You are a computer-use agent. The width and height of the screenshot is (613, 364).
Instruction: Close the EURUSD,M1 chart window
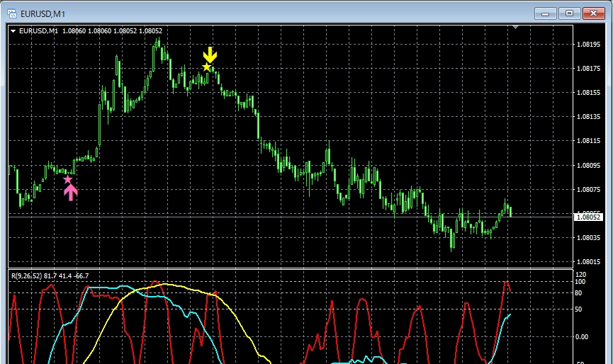(x=592, y=13)
